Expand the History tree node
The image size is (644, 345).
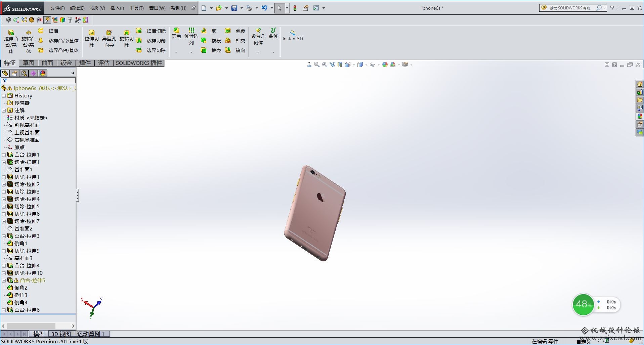coord(4,96)
